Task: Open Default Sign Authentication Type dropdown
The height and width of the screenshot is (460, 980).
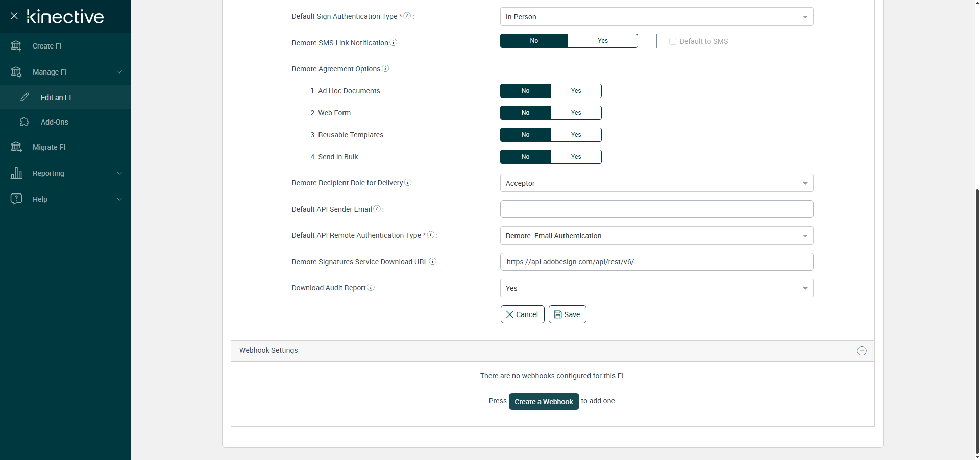Action: pyautogui.click(x=656, y=17)
